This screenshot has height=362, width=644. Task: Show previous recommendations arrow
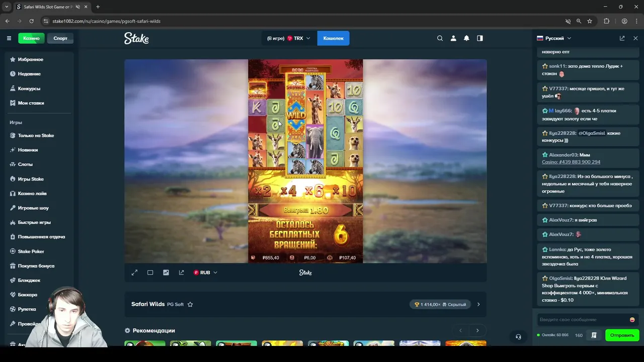coord(460,330)
